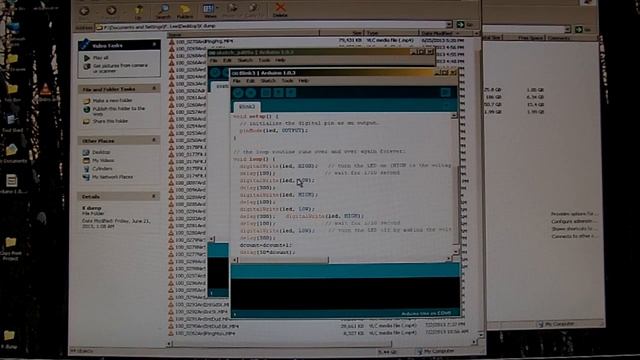Click the Share this folder icon
The height and width of the screenshot is (360, 640).
pos(86,121)
